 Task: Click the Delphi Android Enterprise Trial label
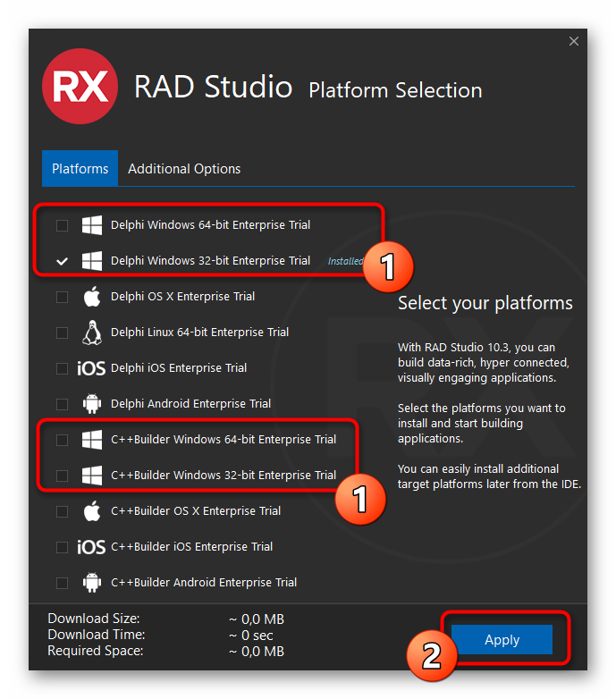pos(190,404)
